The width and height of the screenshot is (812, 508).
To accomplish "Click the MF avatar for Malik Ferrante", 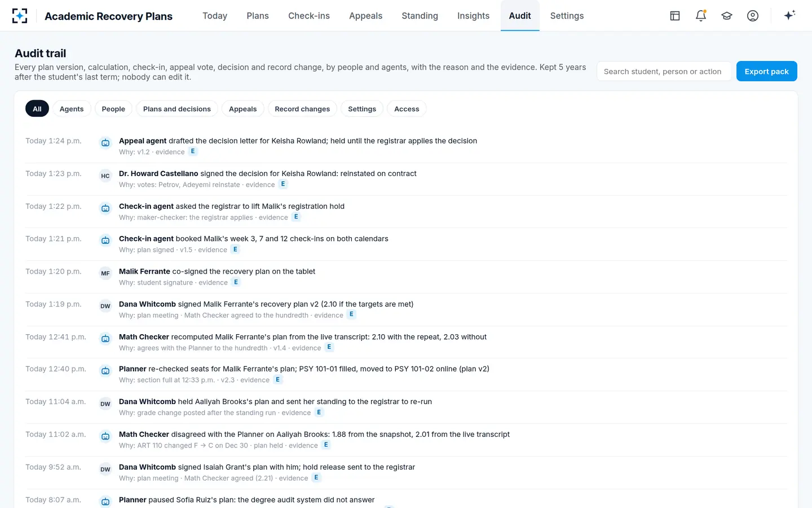I will pos(105,273).
